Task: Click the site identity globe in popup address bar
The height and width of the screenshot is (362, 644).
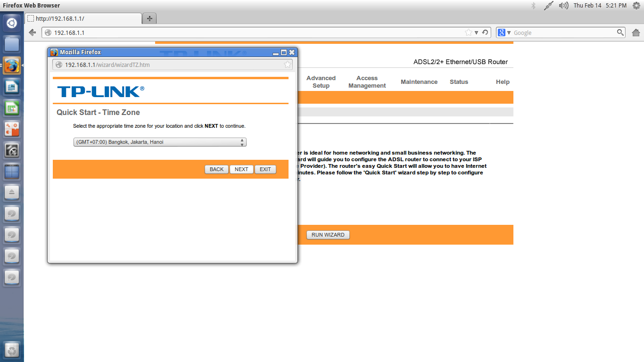Action: pyautogui.click(x=59, y=65)
